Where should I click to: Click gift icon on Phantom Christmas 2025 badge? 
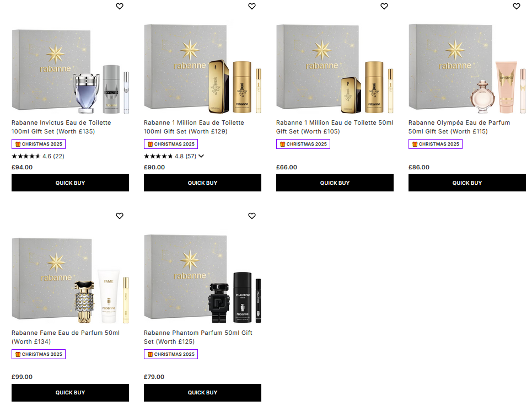click(149, 354)
